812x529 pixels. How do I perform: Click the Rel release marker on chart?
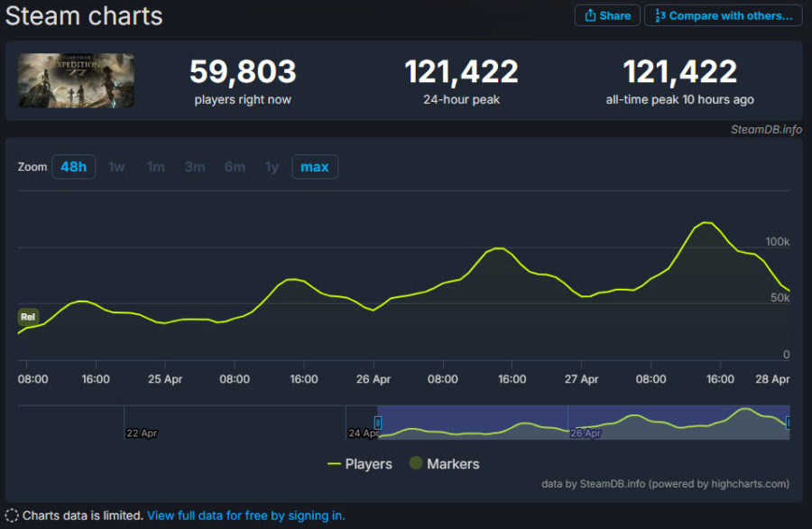click(x=28, y=317)
